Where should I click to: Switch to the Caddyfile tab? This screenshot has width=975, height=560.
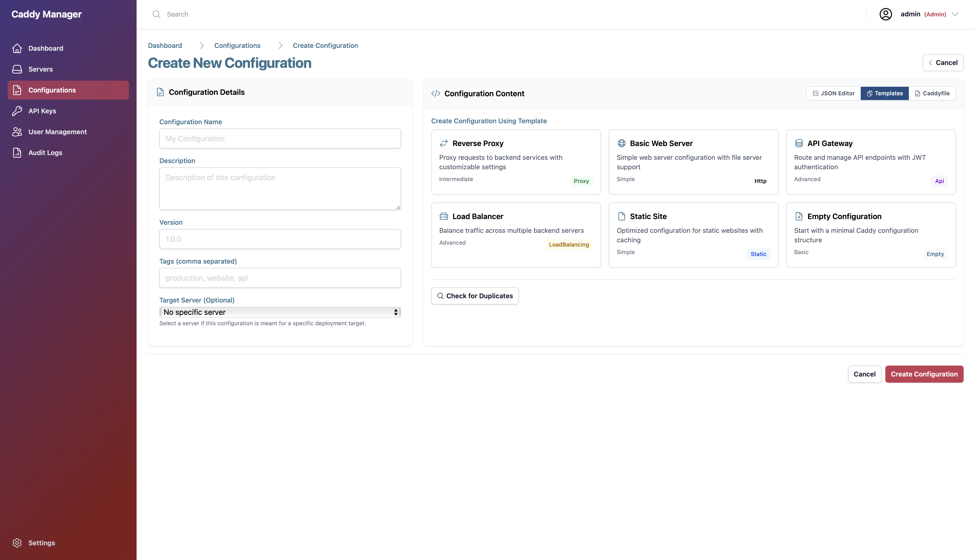point(932,93)
